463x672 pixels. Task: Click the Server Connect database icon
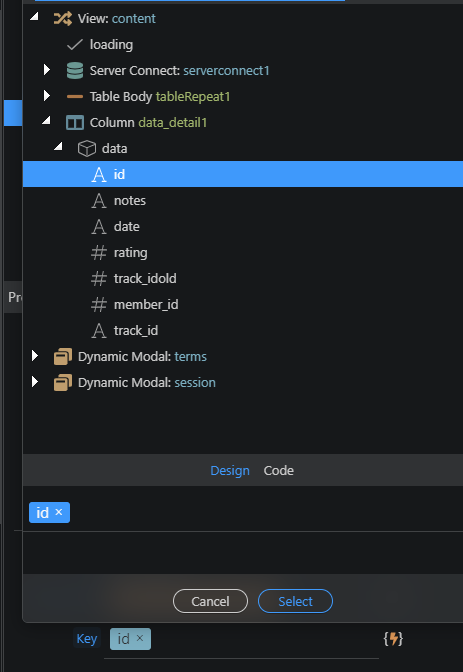pos(75,70)
